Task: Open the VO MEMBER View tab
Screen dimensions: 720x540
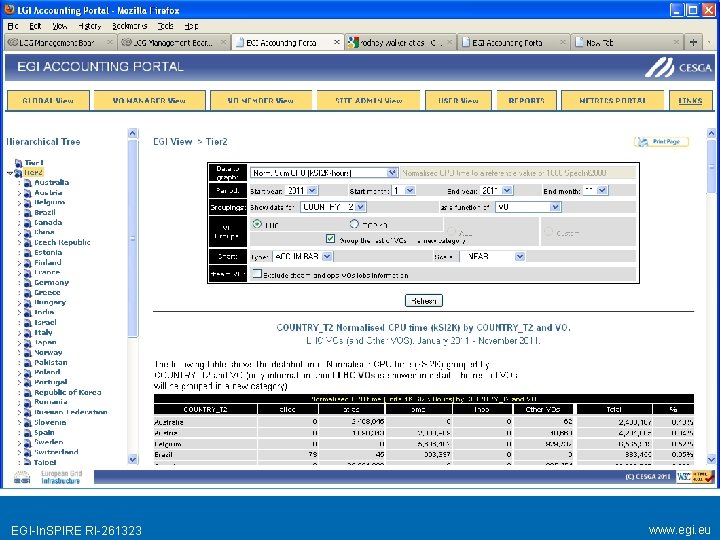Action: click(260, 101)
